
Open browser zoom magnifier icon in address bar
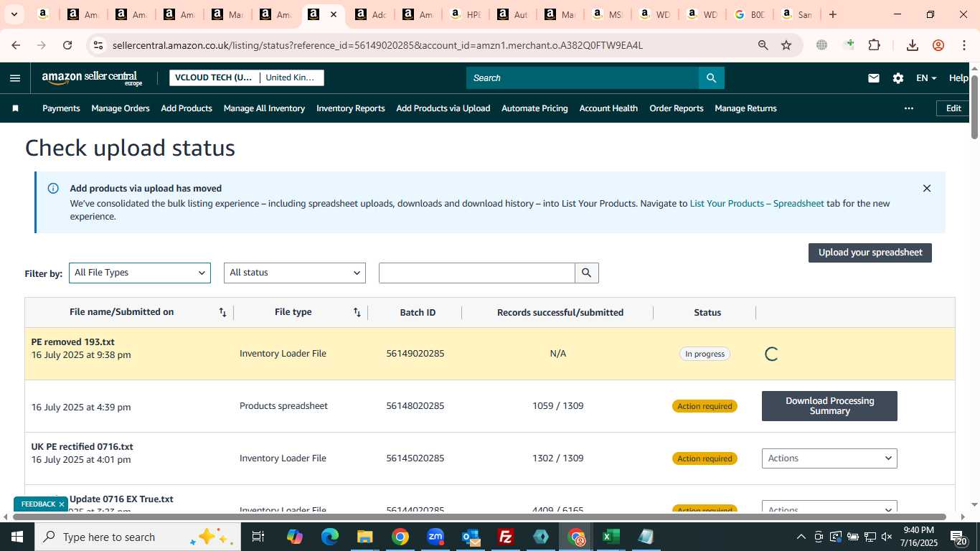point(763,45)
